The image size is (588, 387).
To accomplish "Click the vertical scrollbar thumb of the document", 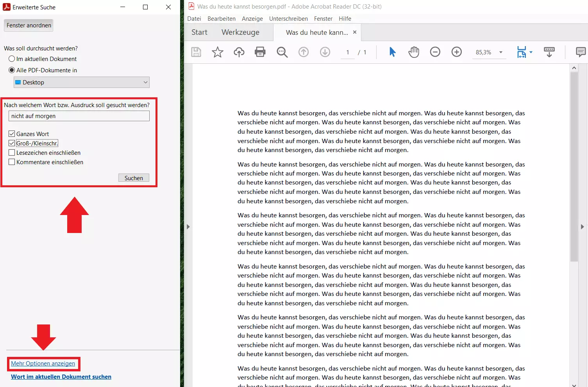I will (x=574, y=167).
